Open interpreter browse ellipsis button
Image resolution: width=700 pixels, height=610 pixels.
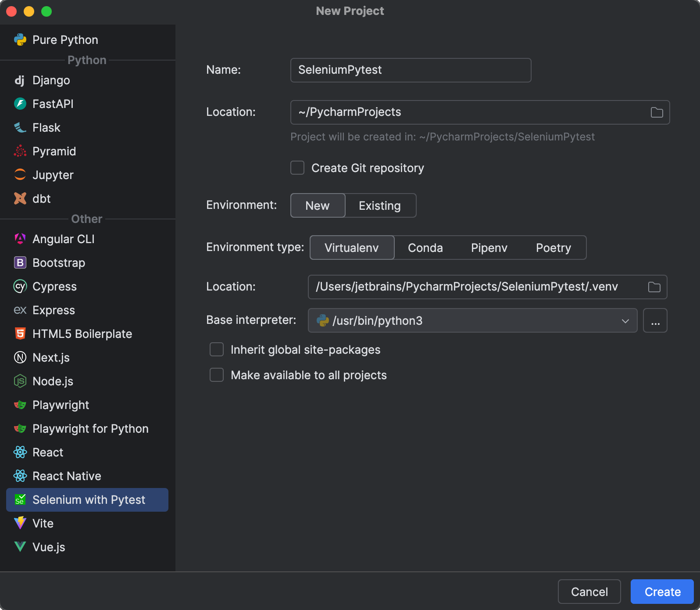coord(655,321)
